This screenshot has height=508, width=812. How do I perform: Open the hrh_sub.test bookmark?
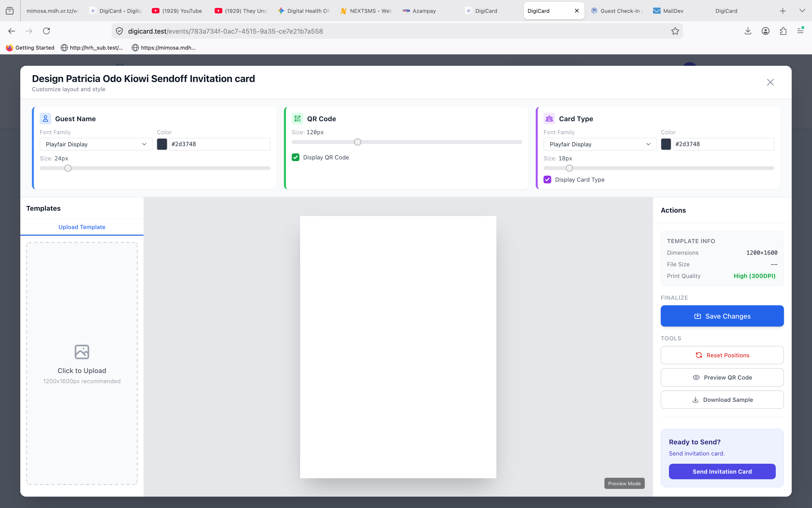(92, 48)
